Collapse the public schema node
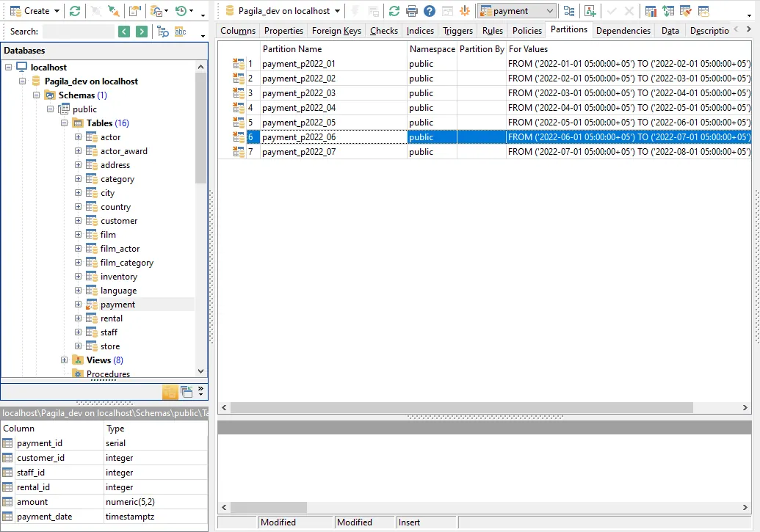The image size is (760, 532). point(51,109)
